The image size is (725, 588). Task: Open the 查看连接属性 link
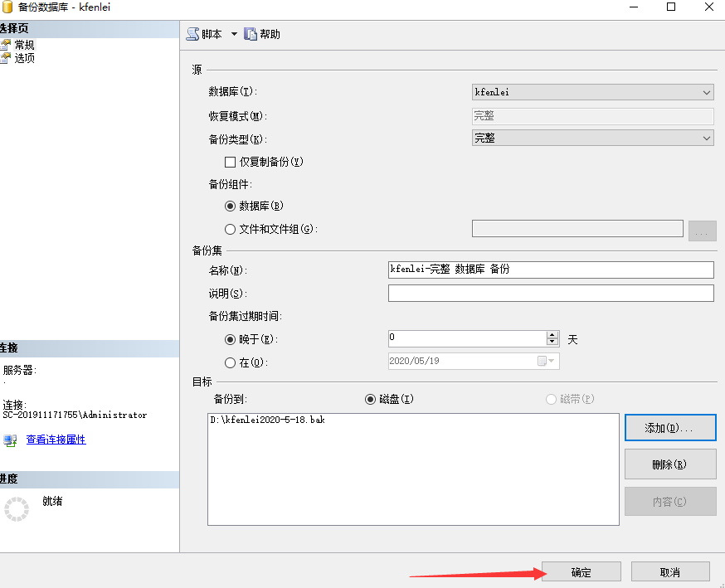pos(56,440)
